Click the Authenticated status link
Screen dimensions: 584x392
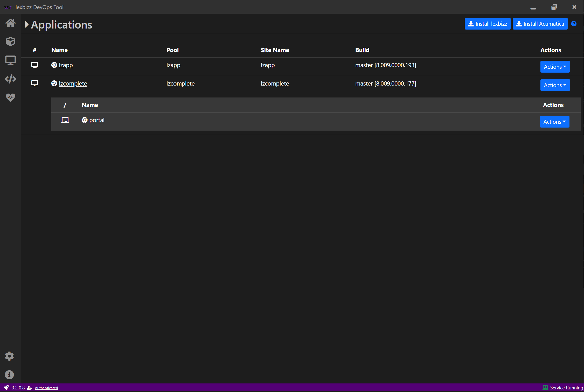(46, 388)
